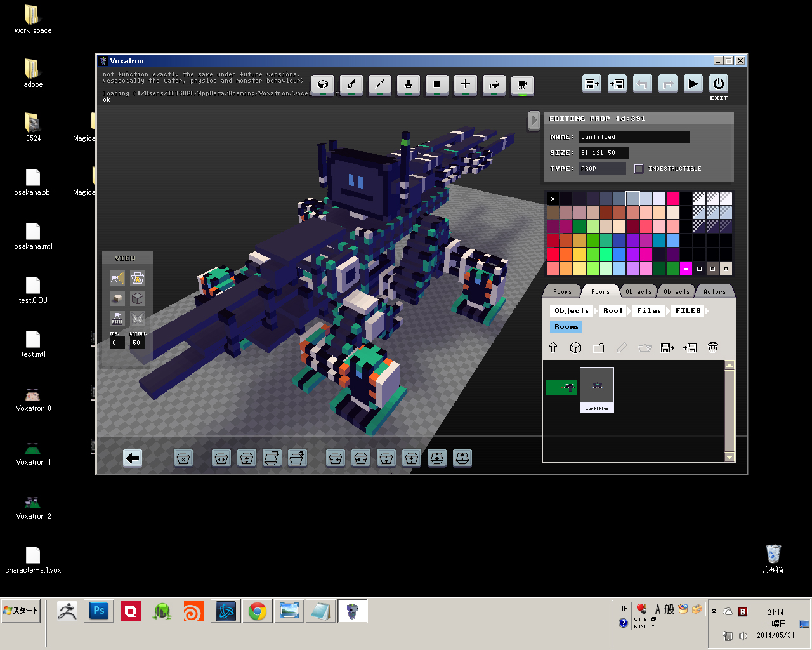
Task: Switch to the second Objects tab
Action: pyautogui.click(x=677, y=292)
